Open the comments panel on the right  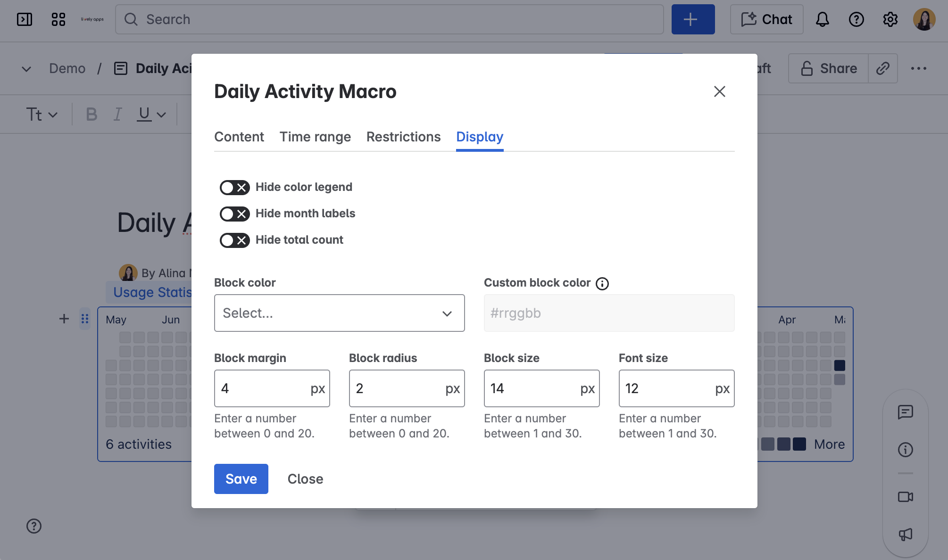pyautogui.click(x=905, y=412)
